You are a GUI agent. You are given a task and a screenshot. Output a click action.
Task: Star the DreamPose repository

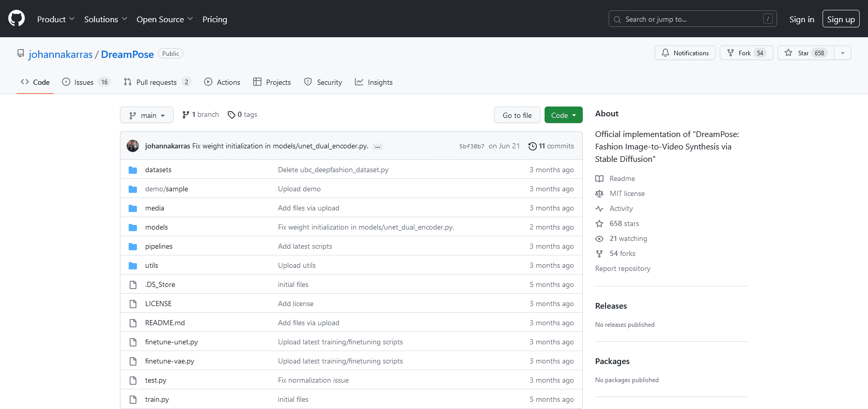pyautogui.click(x=805, y=53)
